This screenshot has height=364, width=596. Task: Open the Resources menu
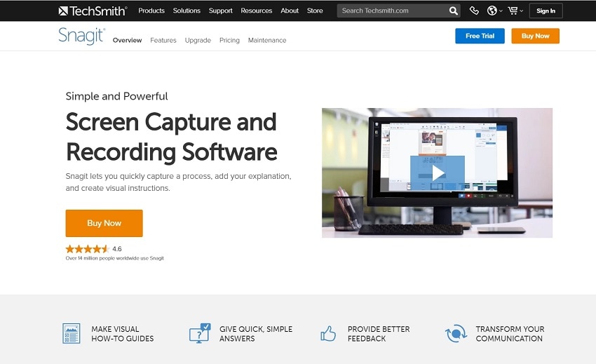[x=256, y=11]
